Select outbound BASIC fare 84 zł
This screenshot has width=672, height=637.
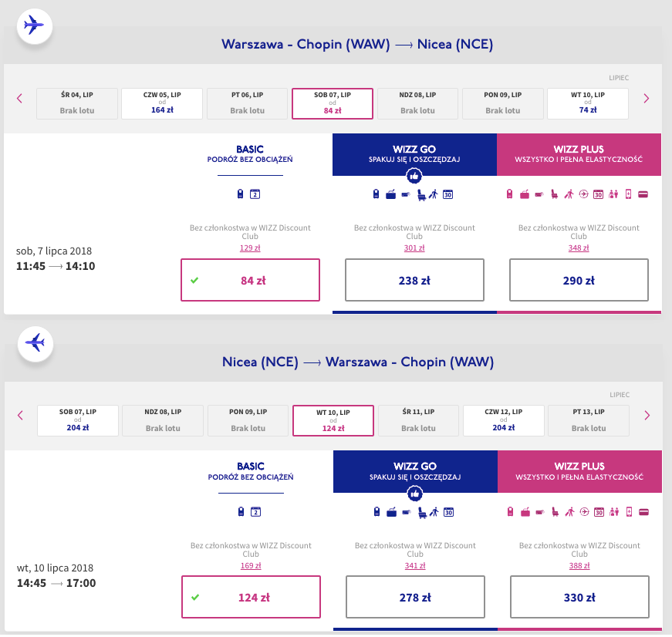pyautogui.click(x=250, y=281)
